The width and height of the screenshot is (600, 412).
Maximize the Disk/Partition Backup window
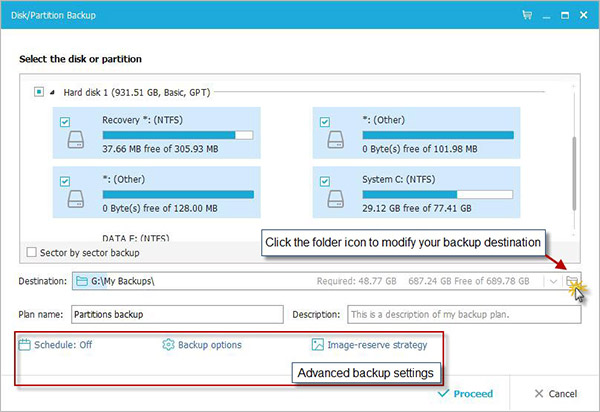click(565, 15)
